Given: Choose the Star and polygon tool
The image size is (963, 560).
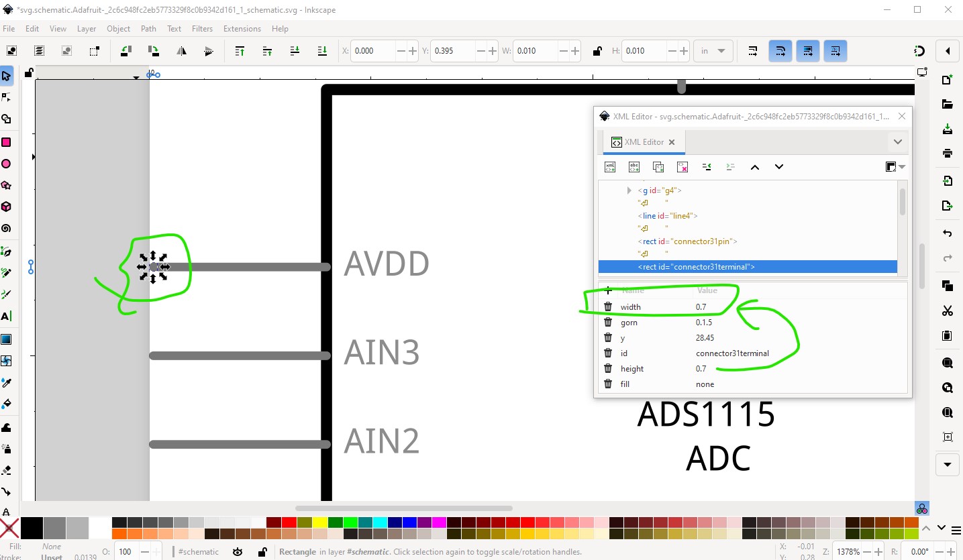Looking at the screenshot, I should 6,185.
